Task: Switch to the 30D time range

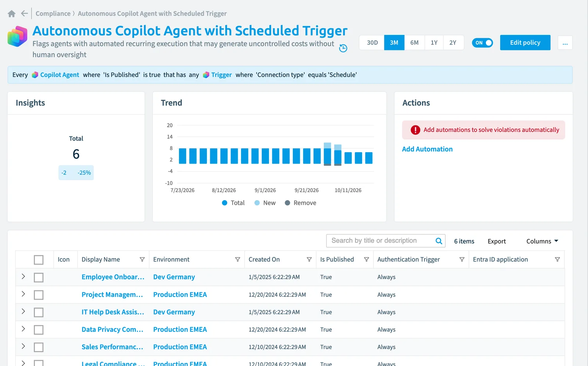Action: 372,43
